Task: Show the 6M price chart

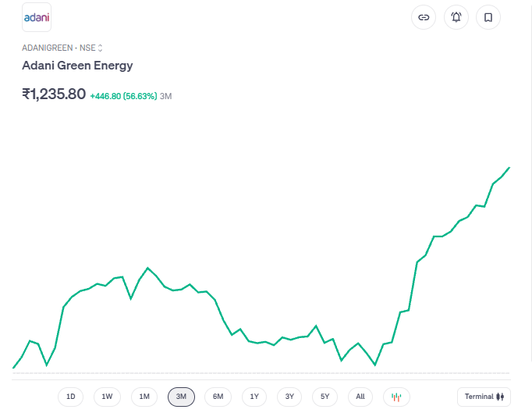Action: (x=218, y=397)
